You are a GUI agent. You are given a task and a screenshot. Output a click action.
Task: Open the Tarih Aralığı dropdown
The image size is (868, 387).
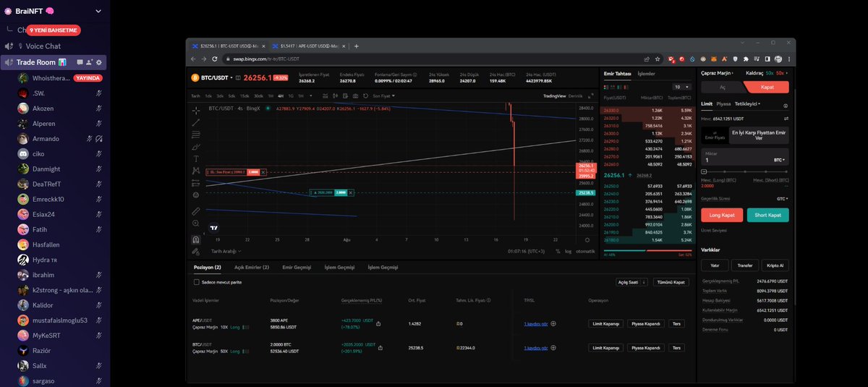(x=225, y=251)
